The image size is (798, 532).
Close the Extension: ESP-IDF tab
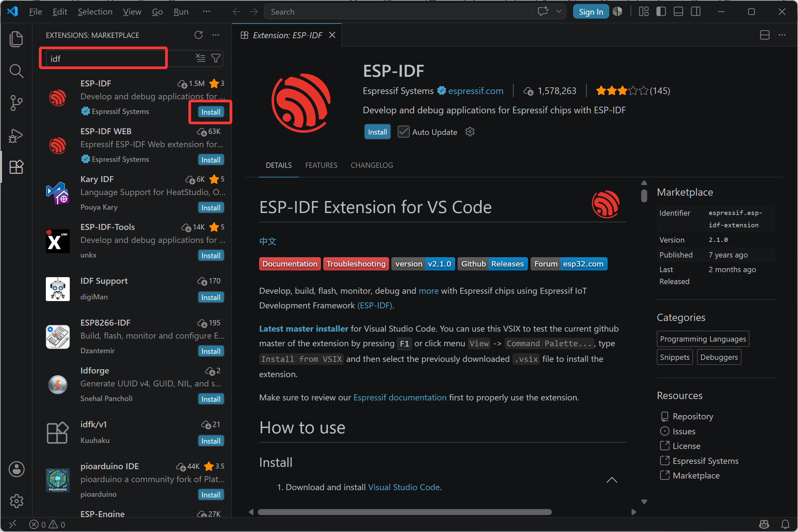[332, 35]
